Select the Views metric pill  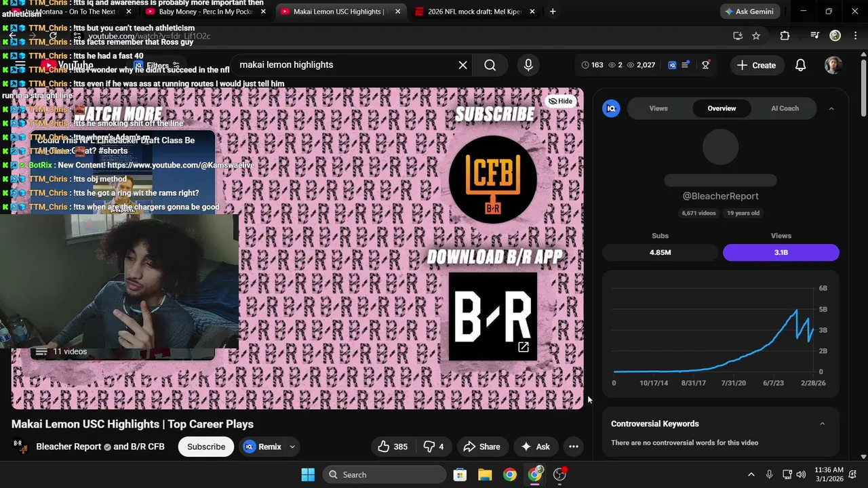(x=781, y=252)
